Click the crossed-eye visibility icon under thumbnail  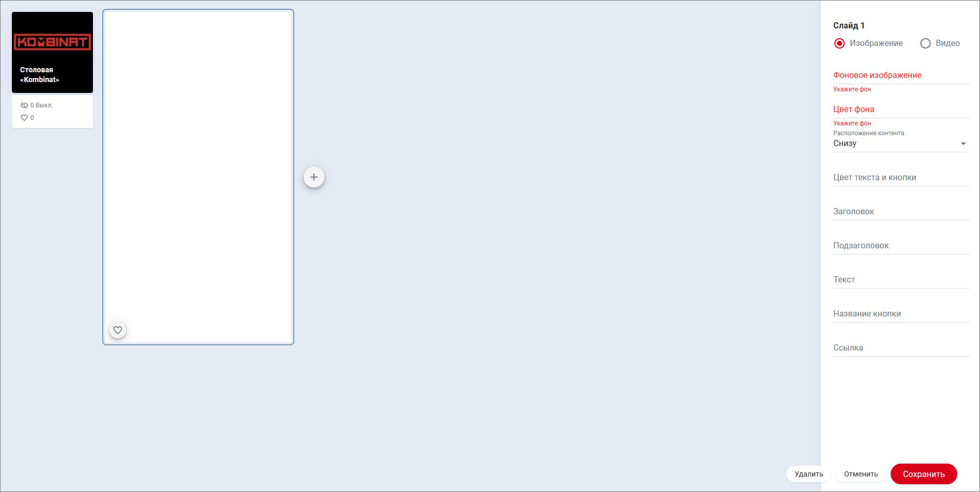coord(24,105)
